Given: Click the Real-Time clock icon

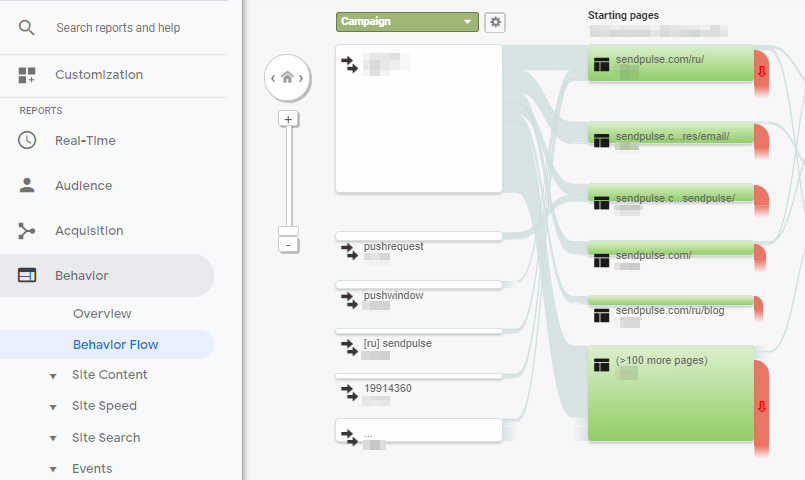Looking at the screenshot, I should pos(27,140).
